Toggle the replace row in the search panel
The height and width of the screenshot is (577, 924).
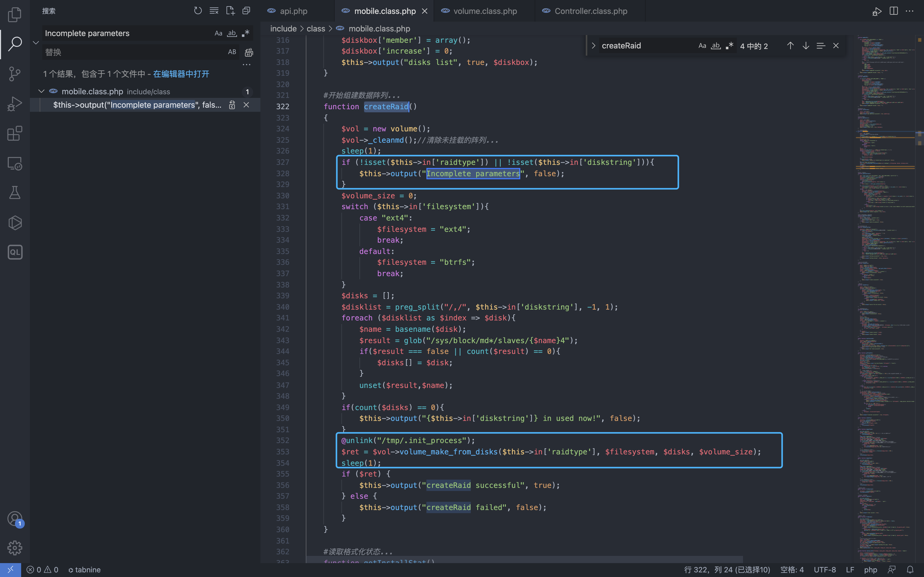pos(36,42)
